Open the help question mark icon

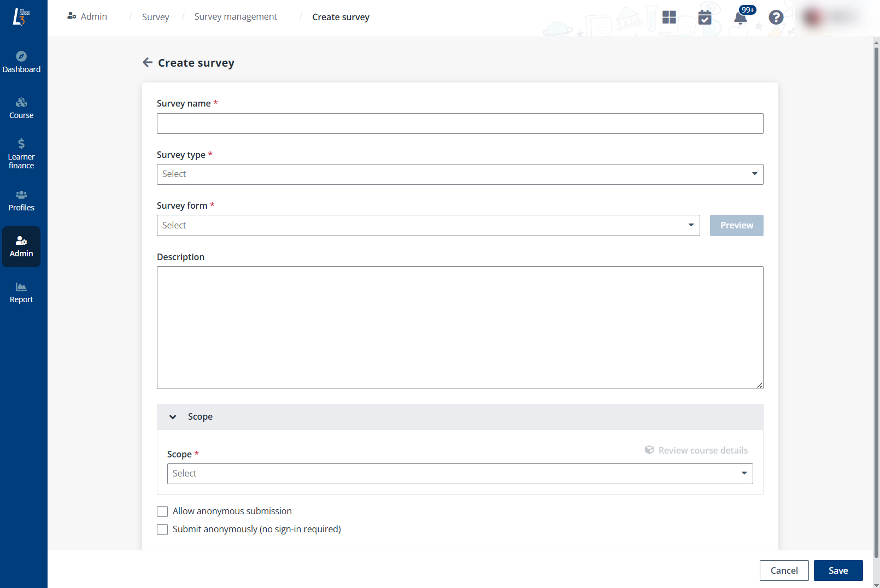click(776, 17)
